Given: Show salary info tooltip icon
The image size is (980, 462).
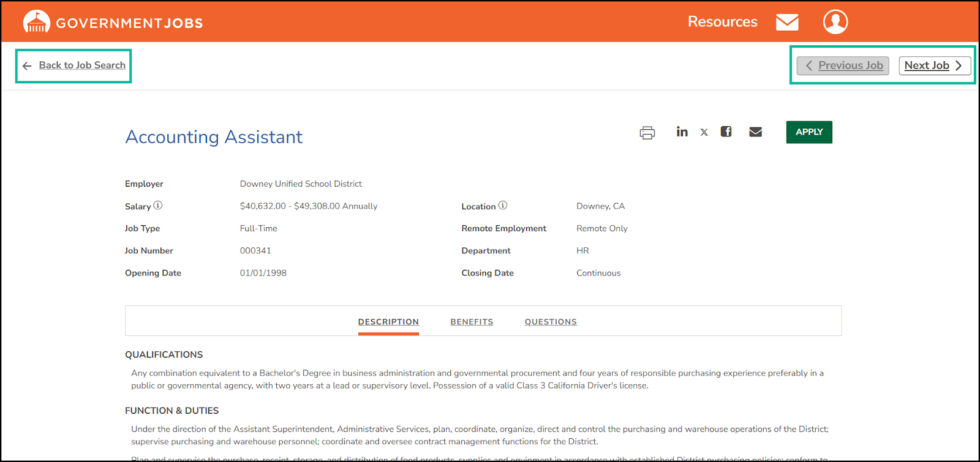Looking at the screenshot, I should point(158,206).
